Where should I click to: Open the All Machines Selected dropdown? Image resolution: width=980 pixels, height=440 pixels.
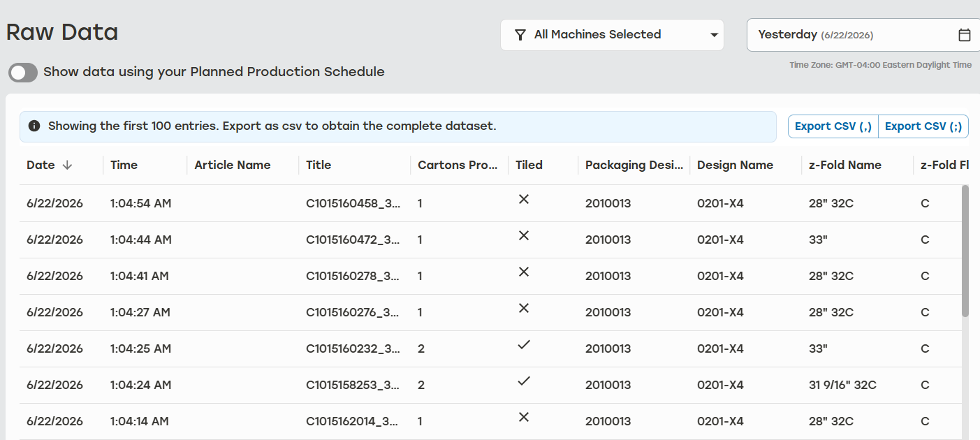click(x=612, y=35)
